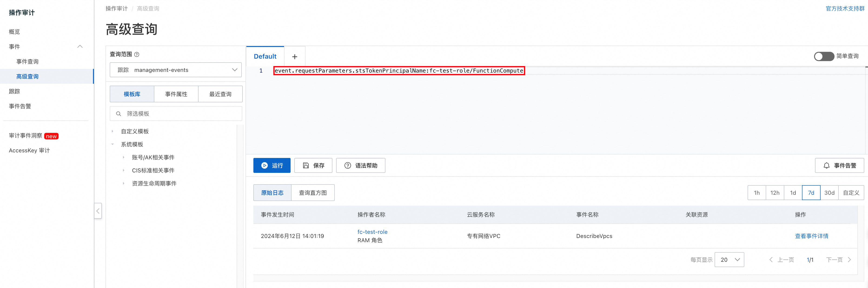Open the 每页显示 20 page size dropdown

click(x=729, y=260)
